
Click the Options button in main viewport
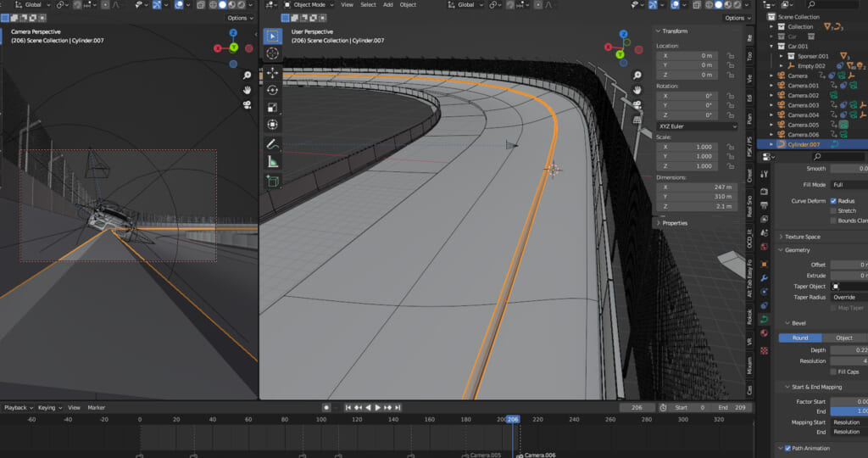coord(734,18)
